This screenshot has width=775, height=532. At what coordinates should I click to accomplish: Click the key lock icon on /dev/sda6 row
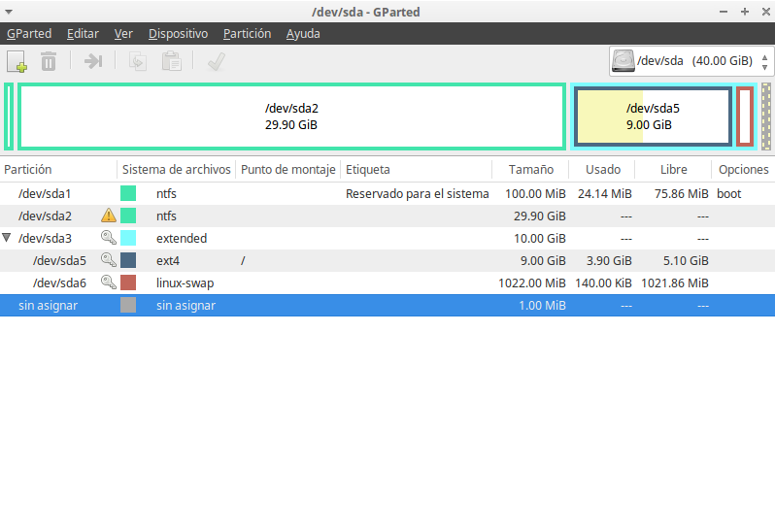109,283
